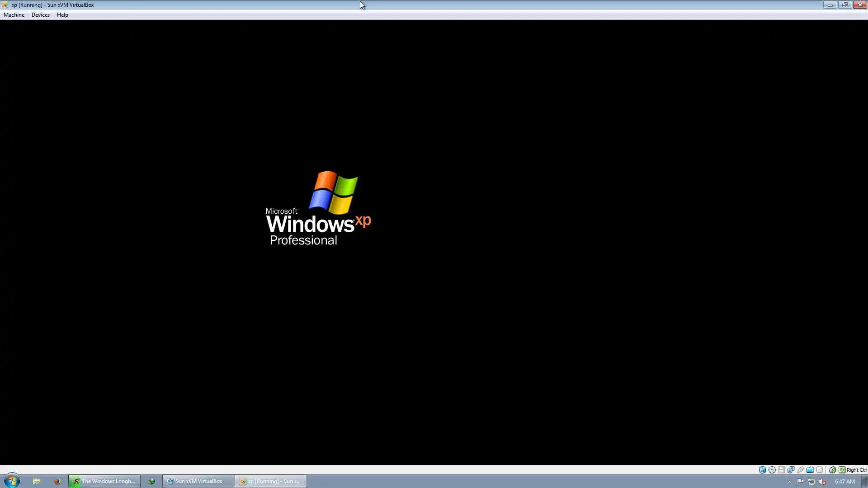Click the 6:47 AM system clock
The width and height of the screenshot is (868, 488).
[844, 482]
